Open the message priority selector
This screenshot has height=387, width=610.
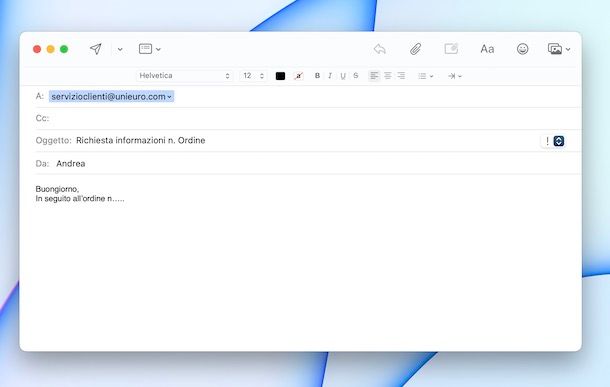coord(553,141)
